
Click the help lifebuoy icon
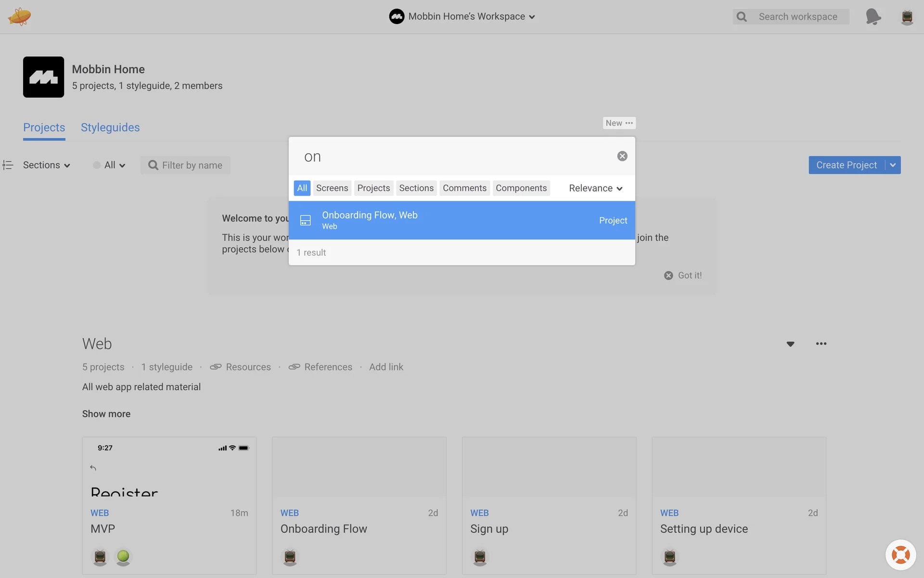point(900,555)
